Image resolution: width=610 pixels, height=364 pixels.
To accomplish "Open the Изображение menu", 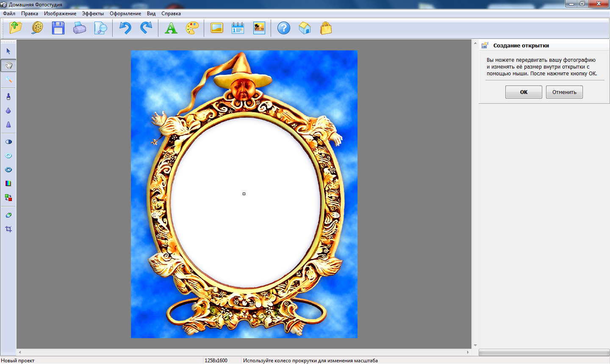I will coord(60,14).
